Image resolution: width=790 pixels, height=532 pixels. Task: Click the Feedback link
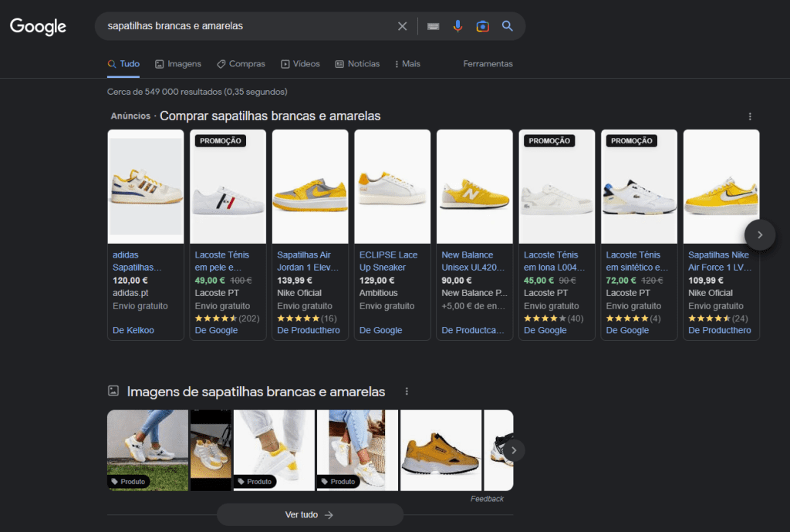point(487,499)
